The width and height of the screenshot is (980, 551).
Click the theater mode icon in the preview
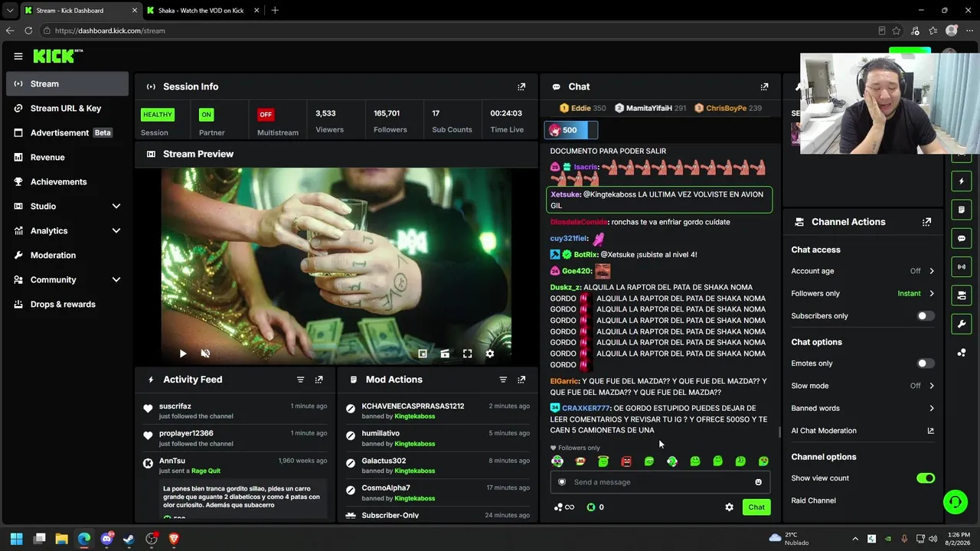445,354
